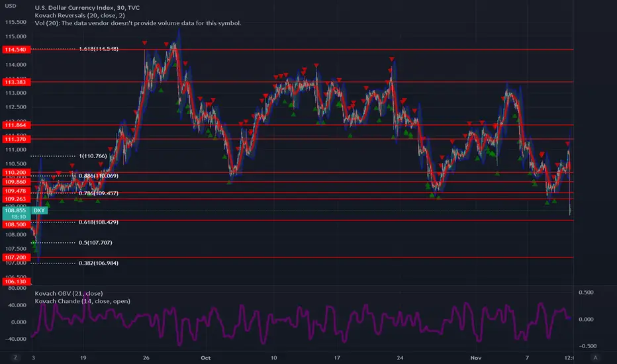Click the Oct date on the time axis
The width and height of the screenshot is (617, 364).
[x=205, y=357]
